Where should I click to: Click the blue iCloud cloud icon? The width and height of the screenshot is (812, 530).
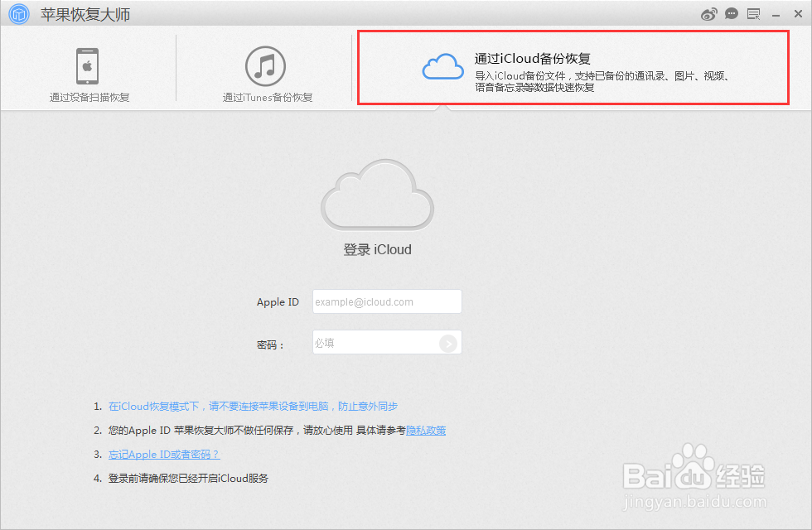(x=442, y=66)
